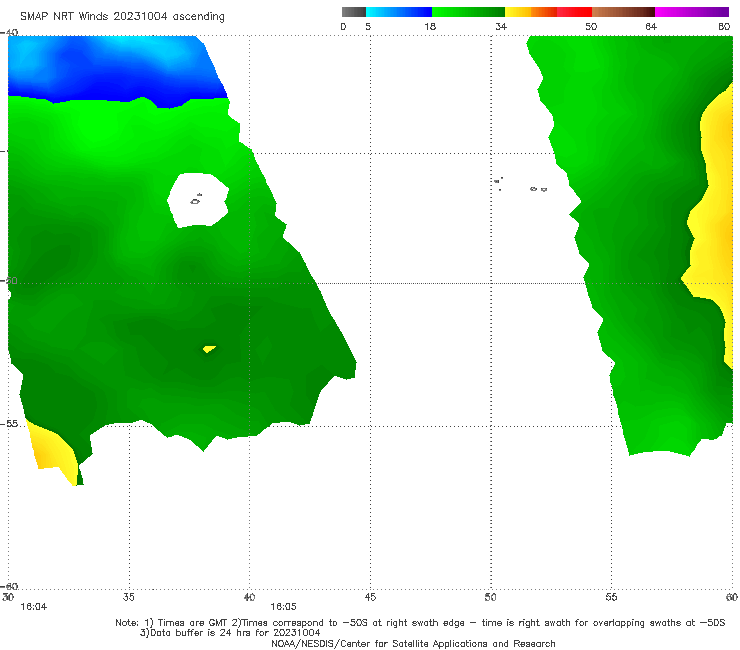Click the title 'SMAP NRT Winds 20231004 ascending'
Screen dimensions: 740x650
122,17
